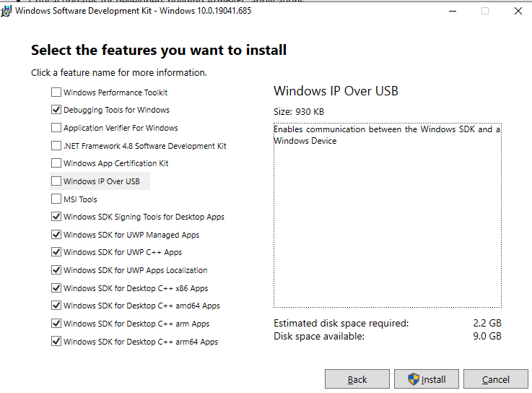Untick the Desktop C++ arm64 Apps checkbox
The height and width of the screenshot is (393, 532).
(56, 342)
